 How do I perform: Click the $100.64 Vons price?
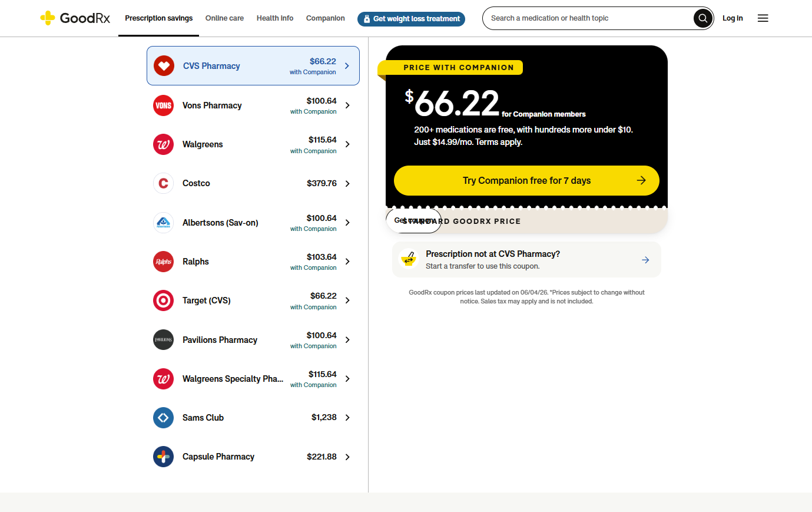(x=322, y=101)
